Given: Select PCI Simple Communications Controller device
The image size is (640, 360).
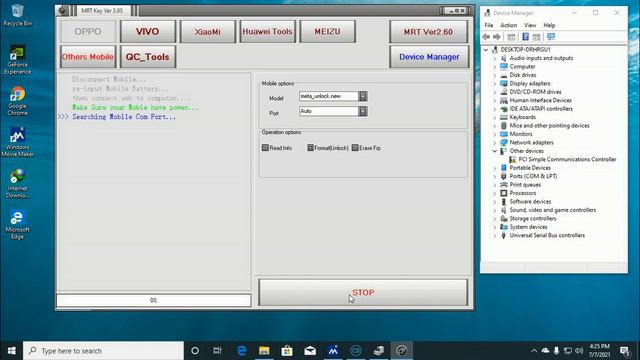Looking at the screenshot, I should point(567,159).
